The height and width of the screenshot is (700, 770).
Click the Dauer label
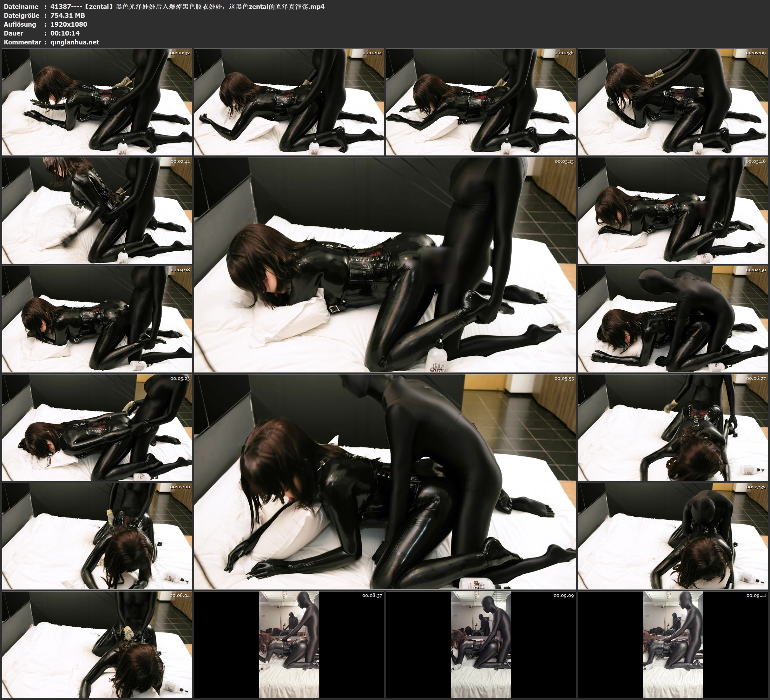(x=13, y=33)
